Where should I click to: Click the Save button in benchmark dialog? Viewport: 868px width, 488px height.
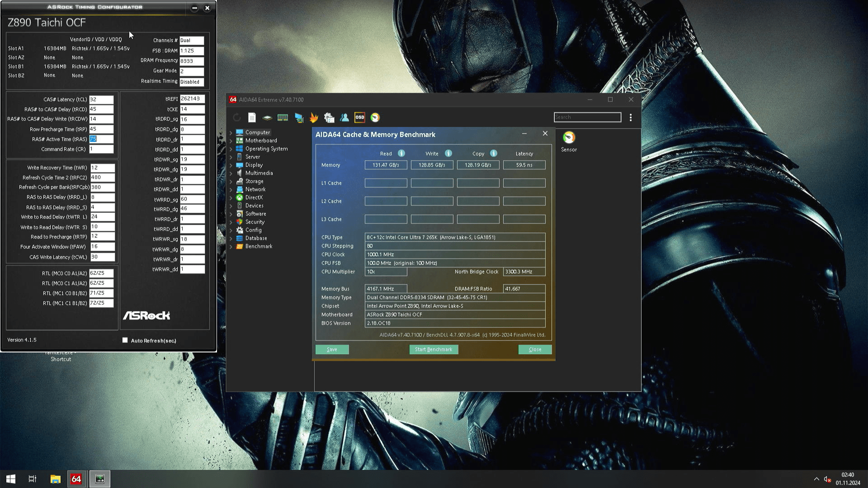(332, 349)
